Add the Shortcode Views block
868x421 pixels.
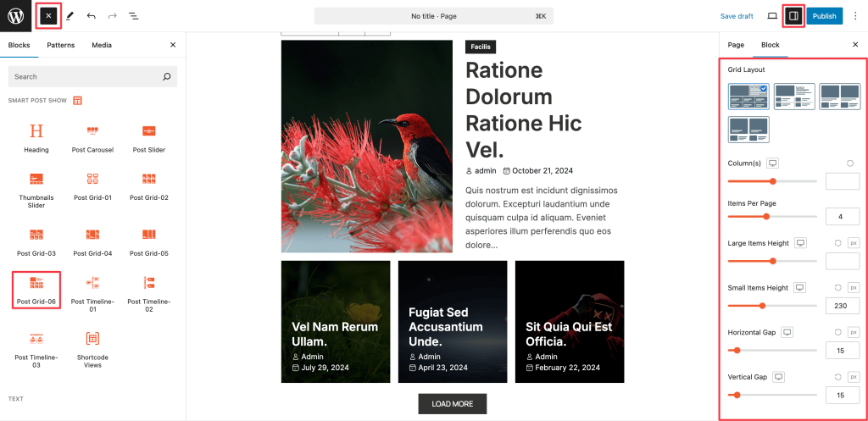tap(92, 349)
